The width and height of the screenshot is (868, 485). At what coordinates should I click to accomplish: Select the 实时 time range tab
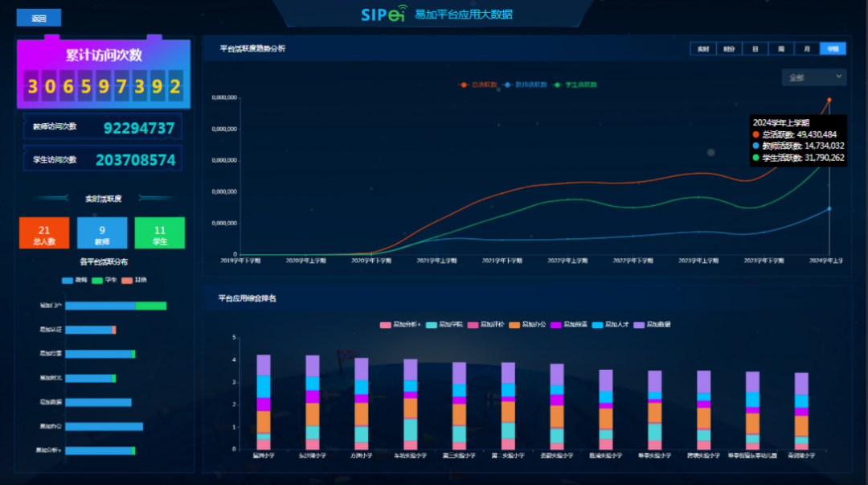(702, 49)
